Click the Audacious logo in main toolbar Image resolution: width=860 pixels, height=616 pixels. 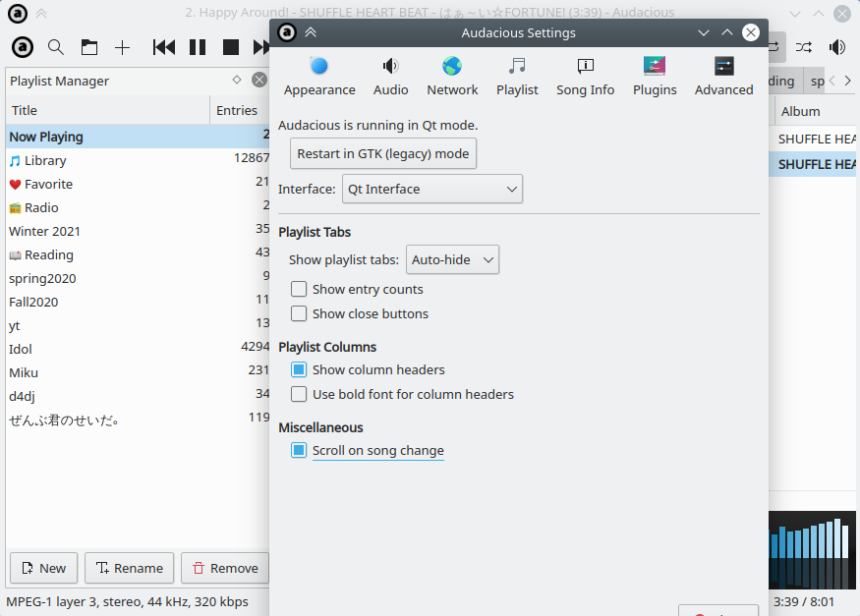coord(23,47)
